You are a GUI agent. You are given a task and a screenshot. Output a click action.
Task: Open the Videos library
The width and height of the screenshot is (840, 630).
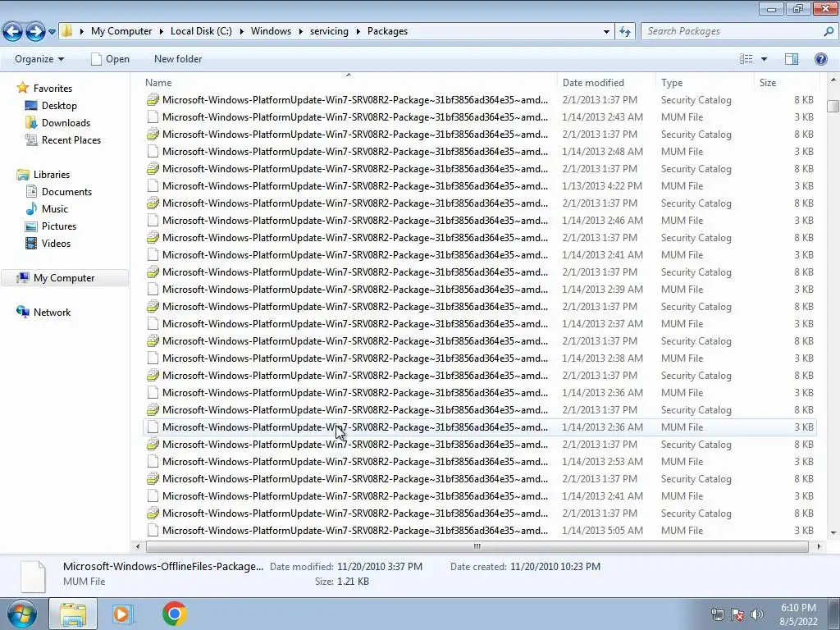[56, 243]
